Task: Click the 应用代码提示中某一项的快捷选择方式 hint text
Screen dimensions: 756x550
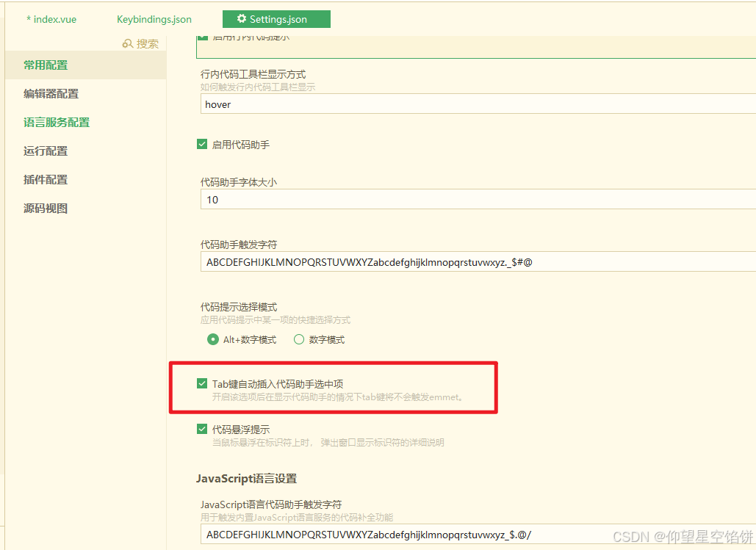Action: [276, 320]
